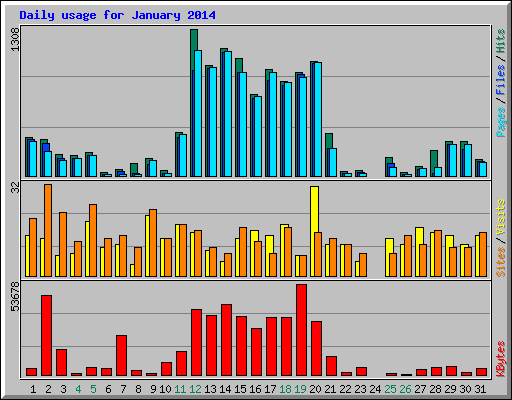Click the day 15 axis label
512x400 pixels.
(240, 389)
